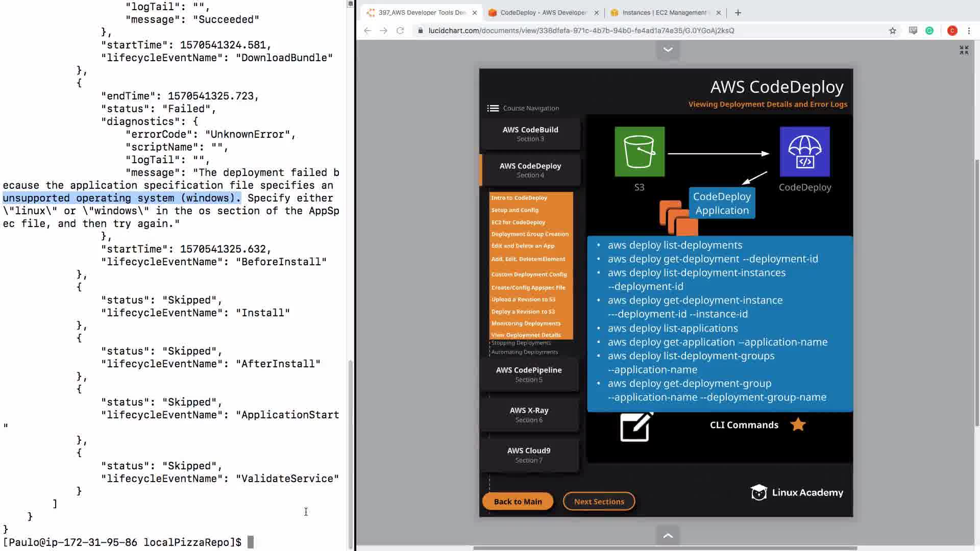Image resolution: width=980 pixels, height=551 pixels.
Task: Switch to Instances EC2 Management tab
Action: coord(664,13)
